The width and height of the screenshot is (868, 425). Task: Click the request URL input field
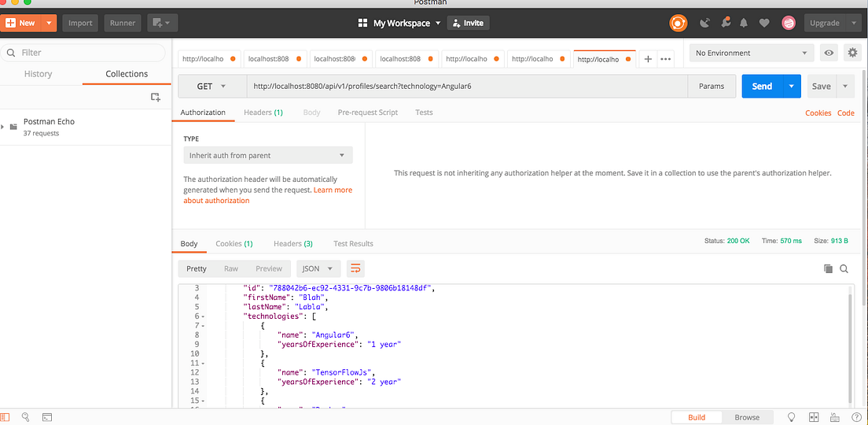pyautogui.click(x=464, y=86)
